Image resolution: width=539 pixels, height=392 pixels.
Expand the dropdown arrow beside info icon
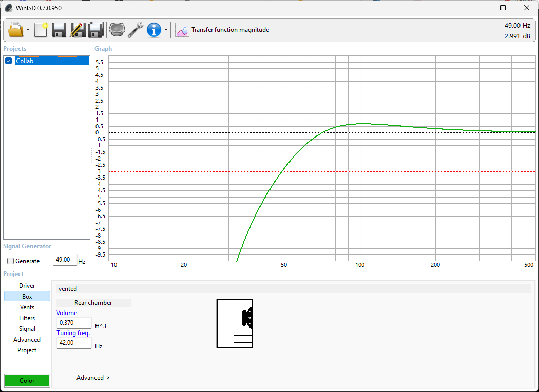[166, 30]
